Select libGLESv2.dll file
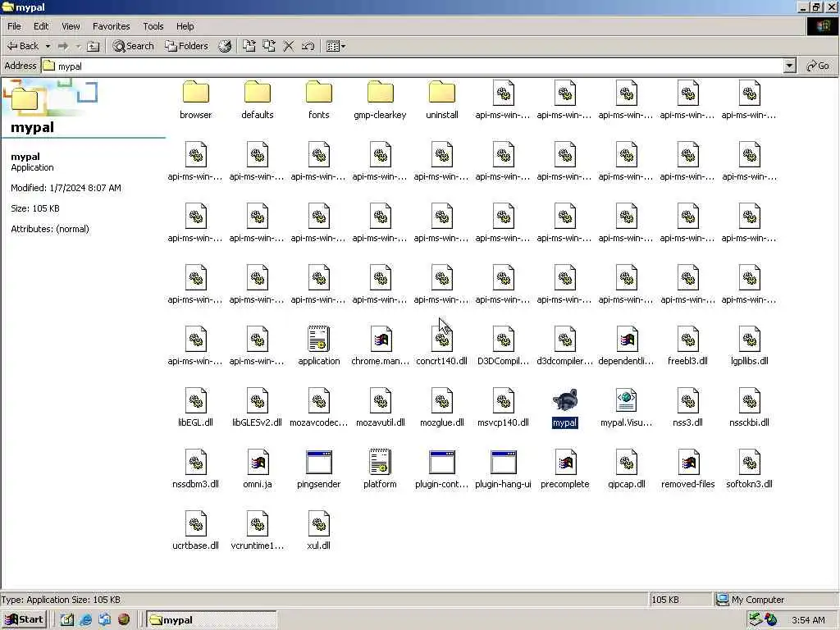840x630 pixels. pos(257,408)
